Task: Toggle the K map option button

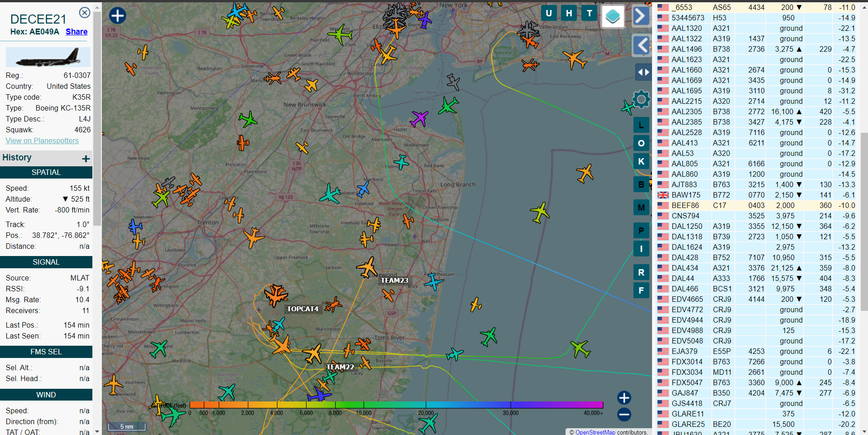Action: pyautogui.click(x=641, y=161)
